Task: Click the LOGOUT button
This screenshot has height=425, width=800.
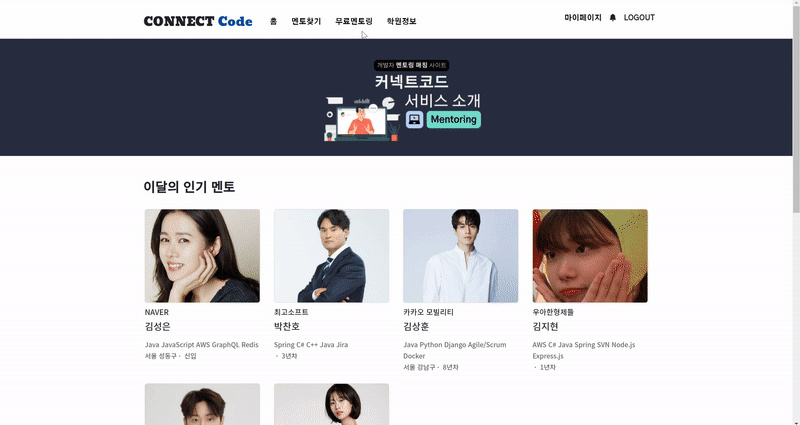Action: pos(639,17)
